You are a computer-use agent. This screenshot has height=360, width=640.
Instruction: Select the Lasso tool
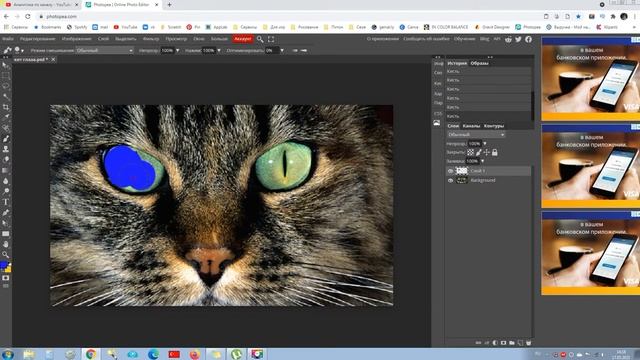point(5,86)
